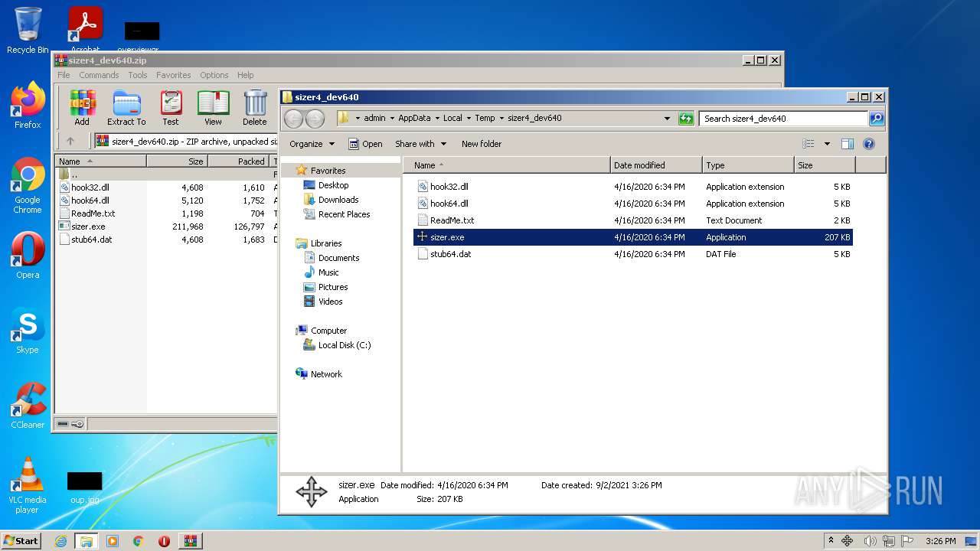Click the Add button in WinRAR toolbar
The width and height of the screenshot is (980, 551).
(x=82, y=108)
